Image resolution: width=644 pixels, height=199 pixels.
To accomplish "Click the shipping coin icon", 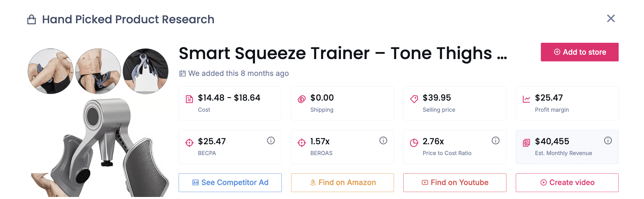I will (302, 99).
